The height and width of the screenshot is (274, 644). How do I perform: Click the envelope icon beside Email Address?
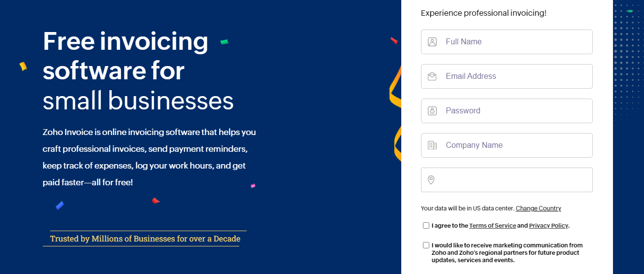(x=432, y=76)
